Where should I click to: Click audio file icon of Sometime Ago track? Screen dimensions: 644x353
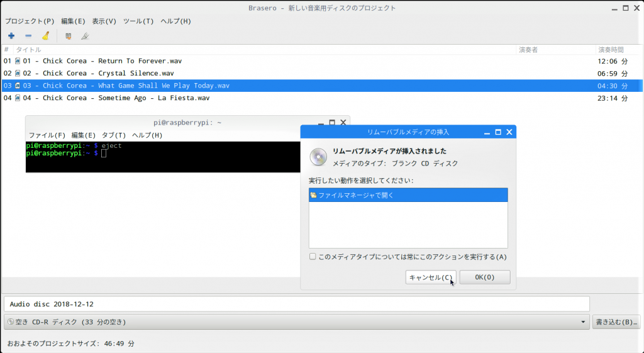pos(18,98)
